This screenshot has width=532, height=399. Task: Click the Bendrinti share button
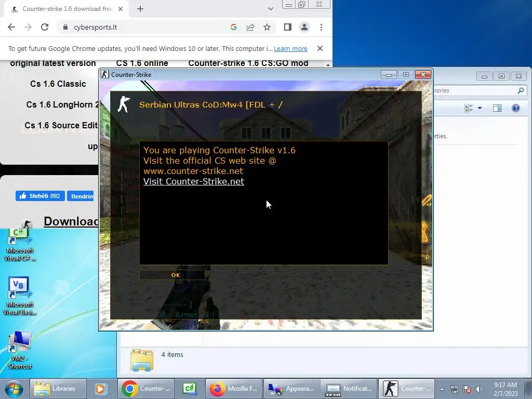81,196
